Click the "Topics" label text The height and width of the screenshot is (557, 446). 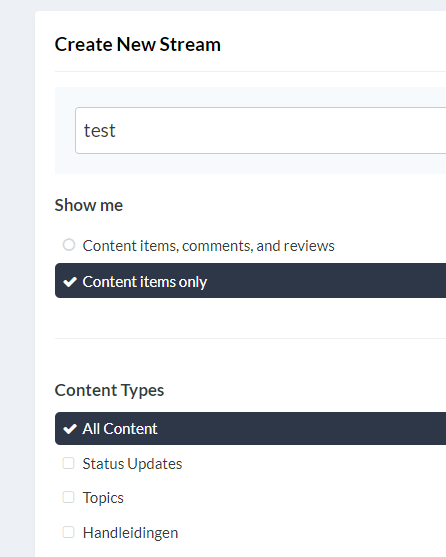[103, 498]
